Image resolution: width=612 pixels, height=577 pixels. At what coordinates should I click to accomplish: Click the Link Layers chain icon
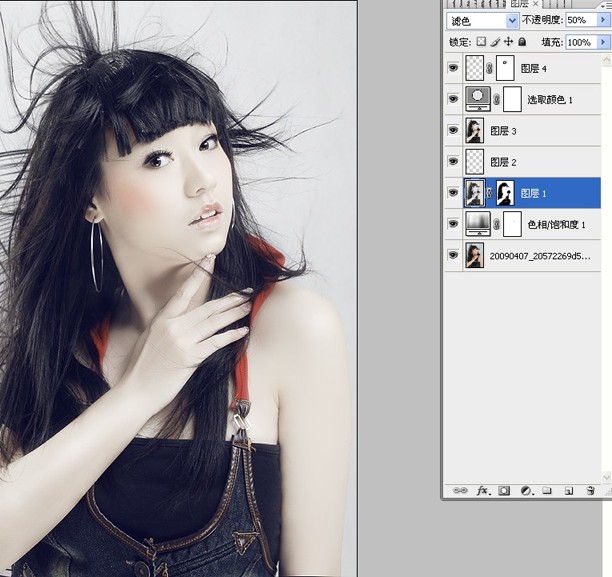tap(460, 490)
